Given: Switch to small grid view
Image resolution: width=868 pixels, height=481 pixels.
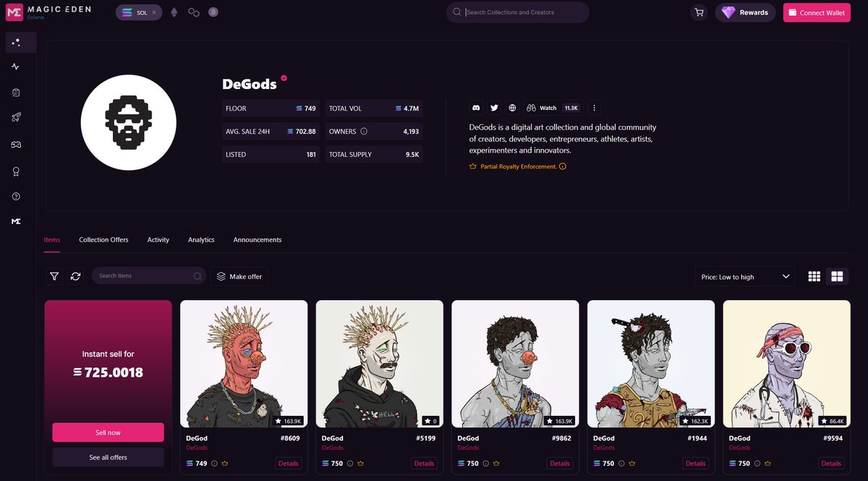Looking at the screenshot, I should tap(814, 276).
